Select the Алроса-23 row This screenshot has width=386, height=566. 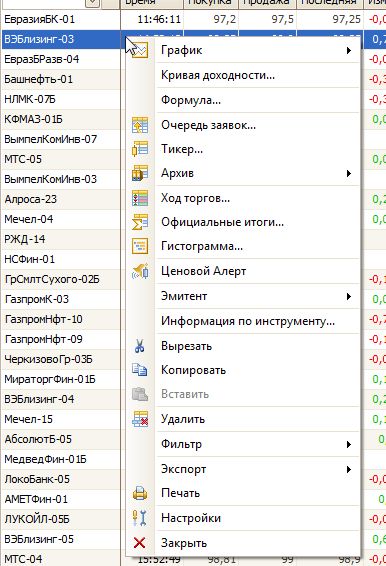(x=61, y=199)
